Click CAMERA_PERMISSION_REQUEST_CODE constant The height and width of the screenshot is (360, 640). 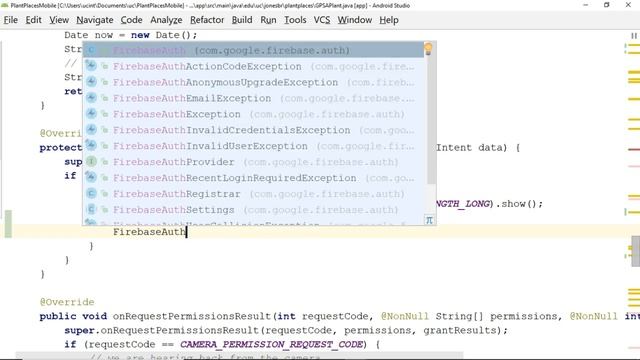click(271, 344)
